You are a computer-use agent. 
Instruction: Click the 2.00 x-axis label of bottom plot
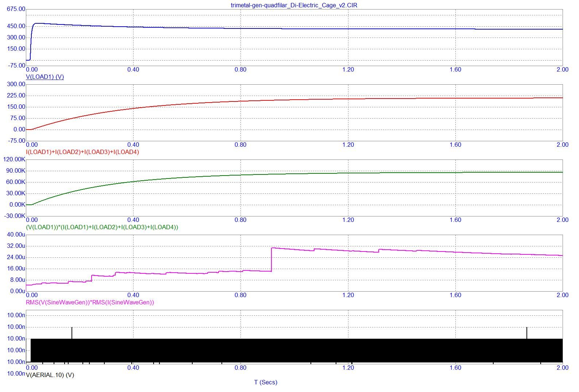[x=563, y=368]
